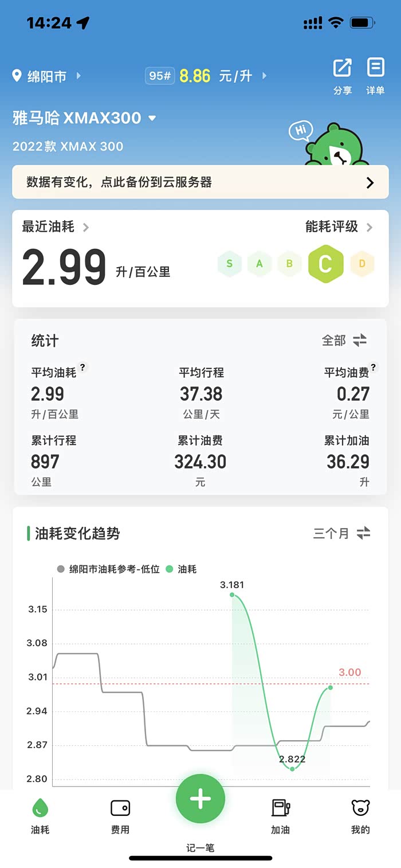Tap the share (分享) icon
The image size is (401, 868).
pyautogui.click(x=343, y=69)
